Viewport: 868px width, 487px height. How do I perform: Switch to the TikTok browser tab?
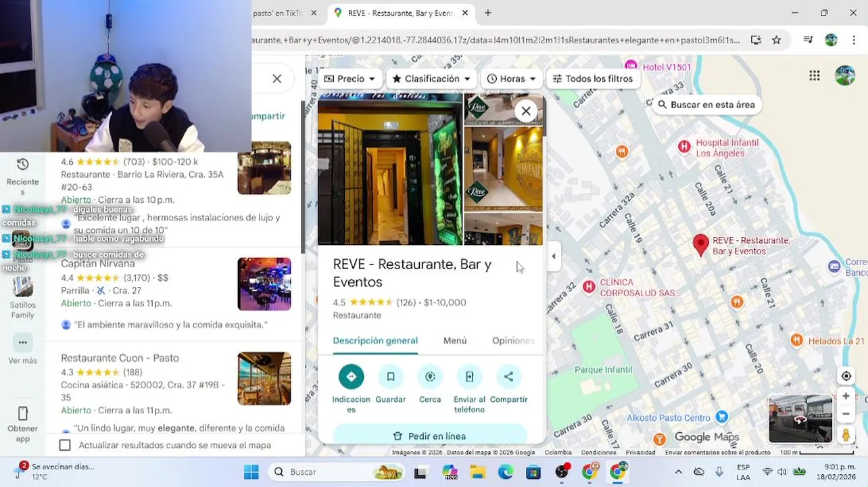pos(278,13)
